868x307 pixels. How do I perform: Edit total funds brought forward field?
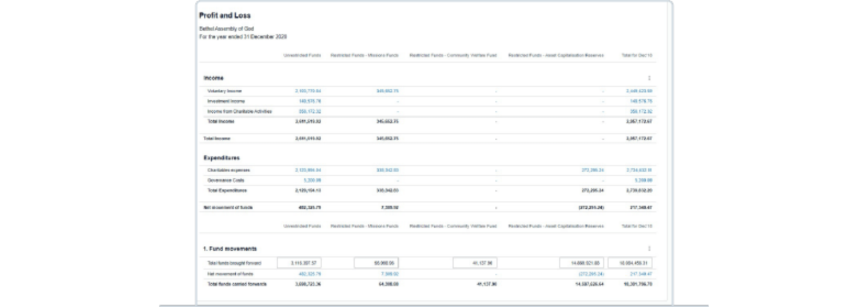(x=630, y=263)
